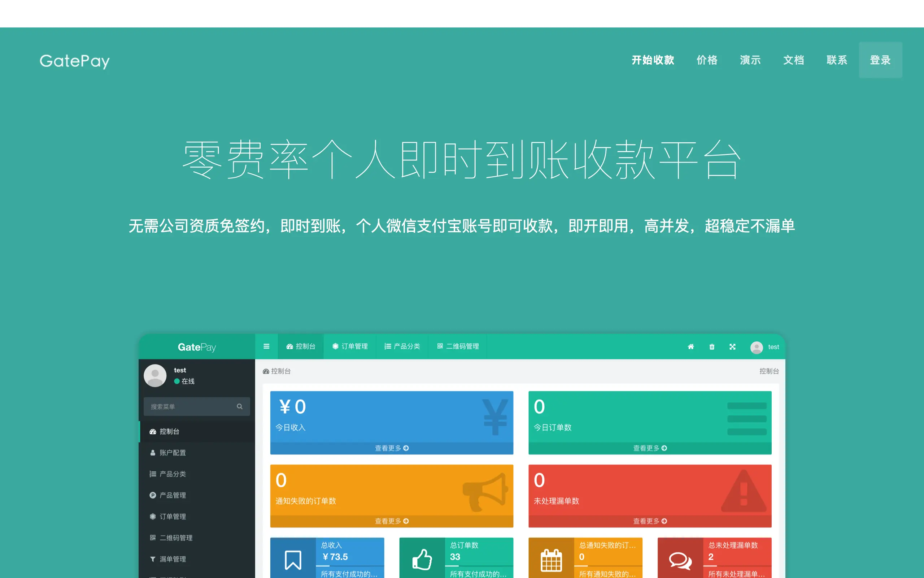Image resolution: width=924 pixels, height=578 pixels.
Task: Click the list bars icon on 今日订单数 card
Action: [x=747, y=419]
